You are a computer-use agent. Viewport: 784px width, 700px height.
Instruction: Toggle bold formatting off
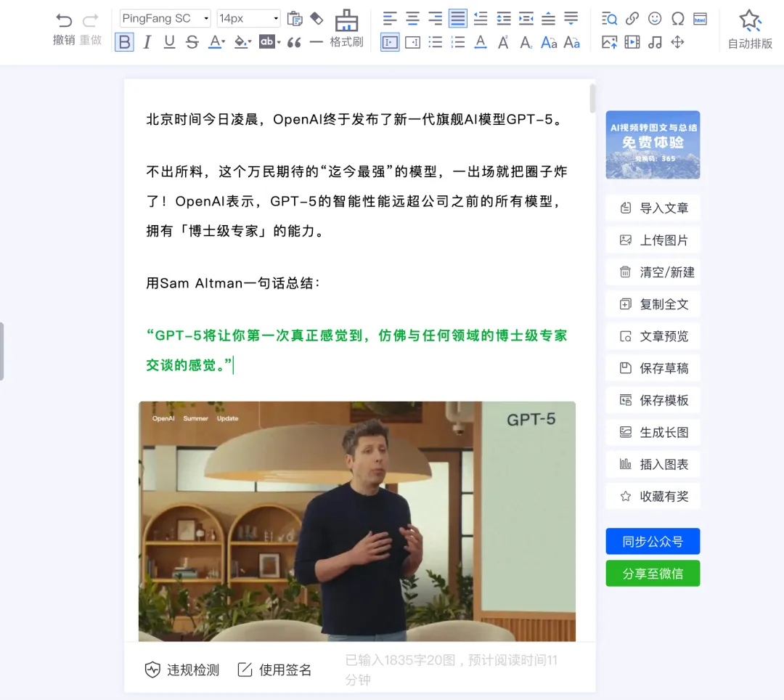pyautogui.click(x=125, y=42)
